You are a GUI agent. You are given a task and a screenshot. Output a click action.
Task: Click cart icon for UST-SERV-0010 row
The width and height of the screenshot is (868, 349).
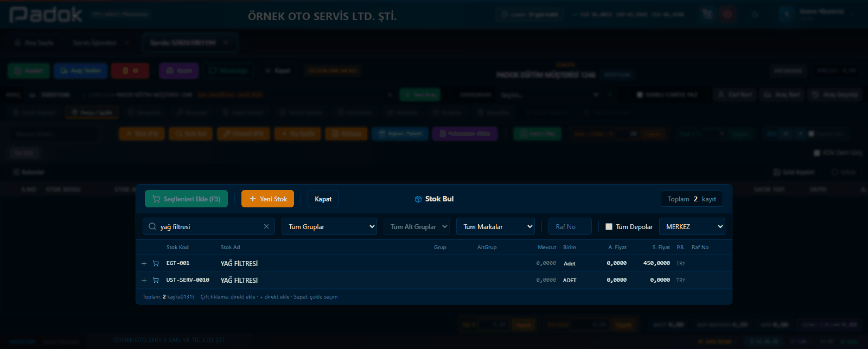click(x=156, y=280)
